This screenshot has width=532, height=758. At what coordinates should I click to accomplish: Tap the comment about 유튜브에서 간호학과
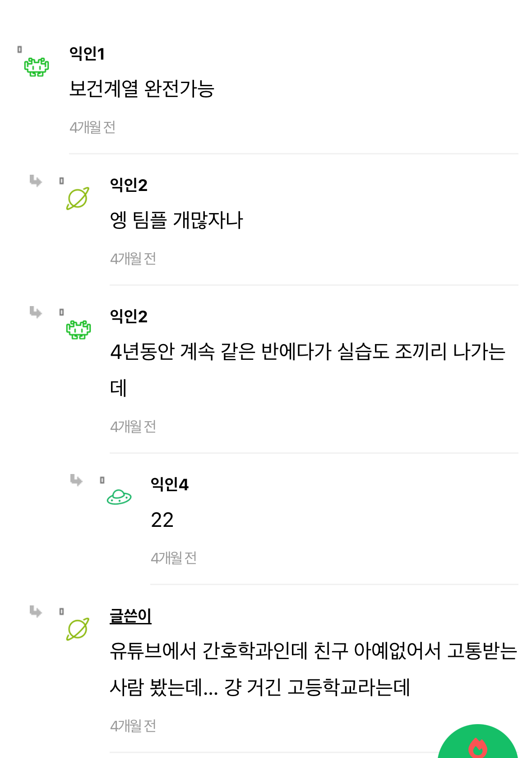[313, 651]
